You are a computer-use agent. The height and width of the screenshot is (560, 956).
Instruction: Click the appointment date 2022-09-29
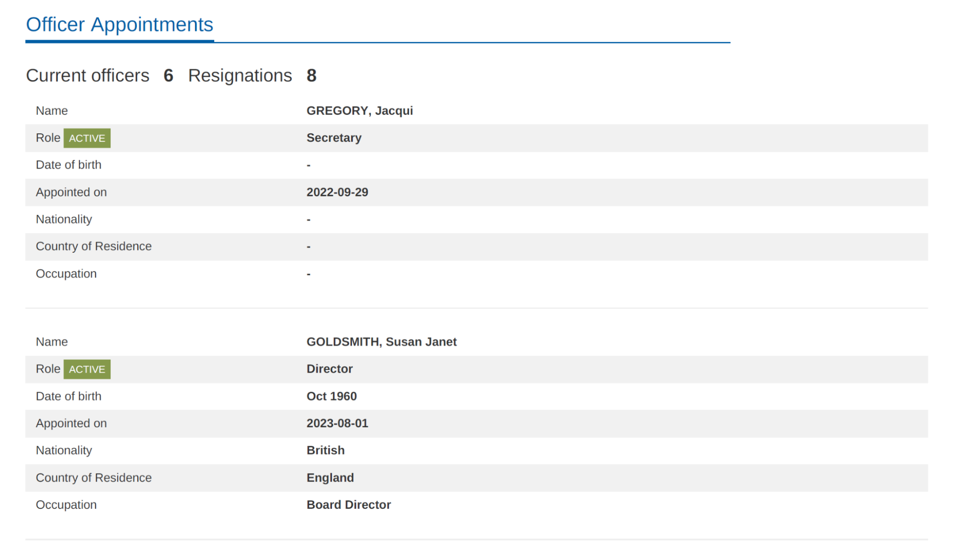click(338, 192)
